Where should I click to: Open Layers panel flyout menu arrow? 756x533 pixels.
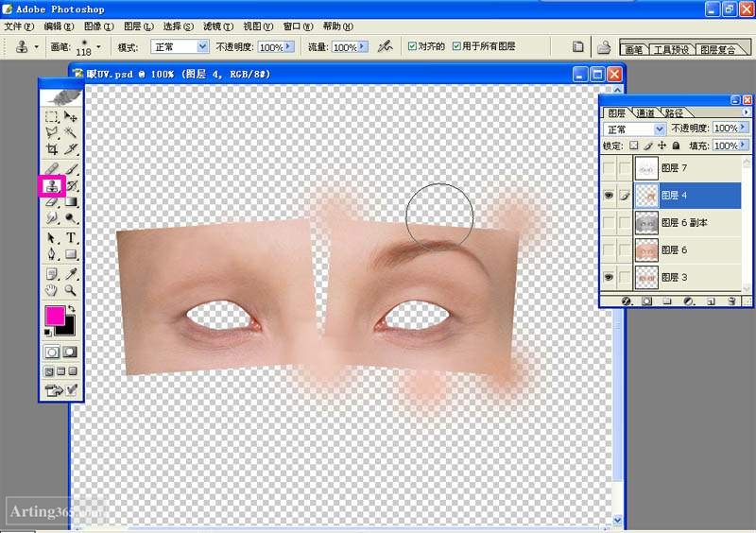tap(746, 112)
